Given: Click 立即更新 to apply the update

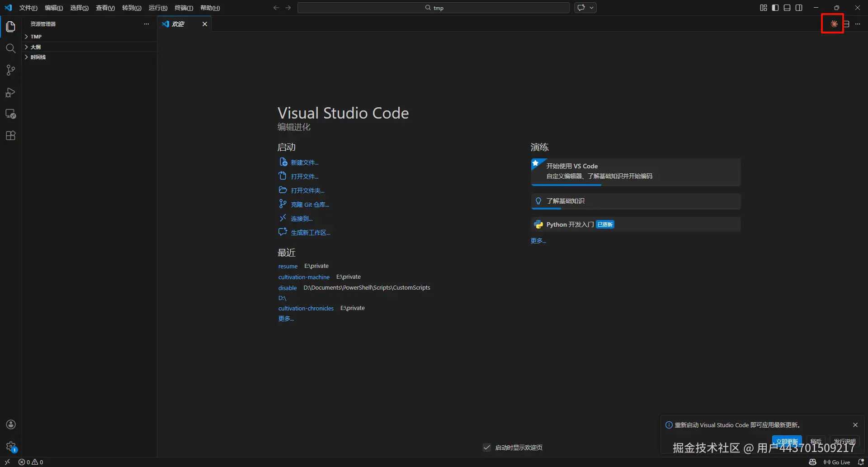Looking at the screenshot, I should [787, 441].
